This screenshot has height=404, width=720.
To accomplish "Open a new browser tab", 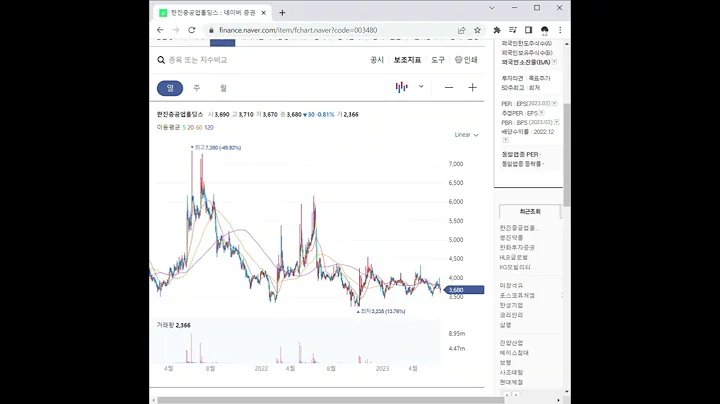I will (282, 13).
